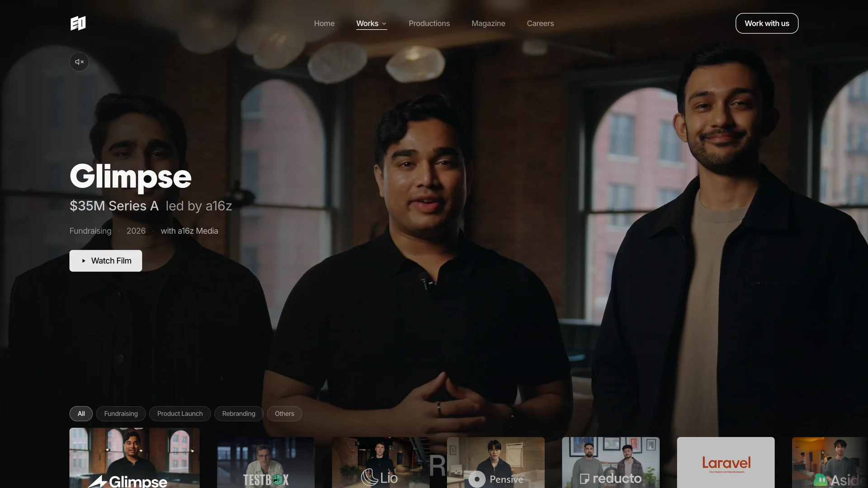Open the Glimpse thumbnail card
This screenshot has width=868, height=488.
[134, 458]
